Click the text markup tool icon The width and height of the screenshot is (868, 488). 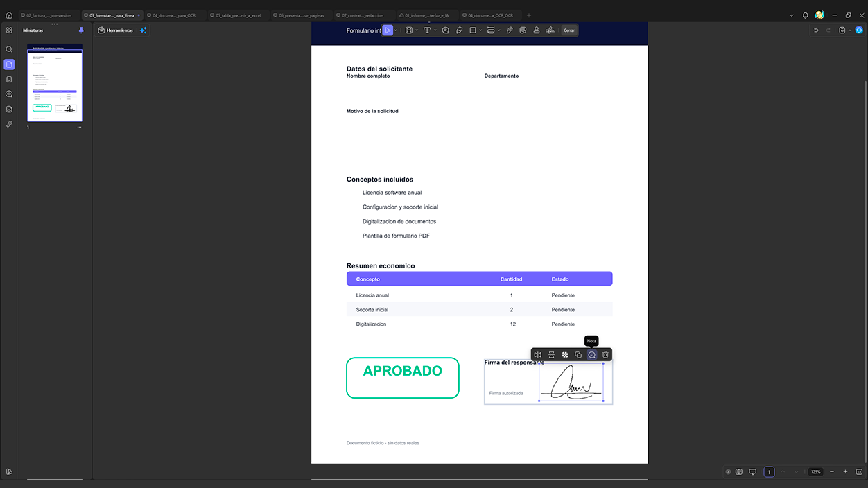tap(409, 31)
